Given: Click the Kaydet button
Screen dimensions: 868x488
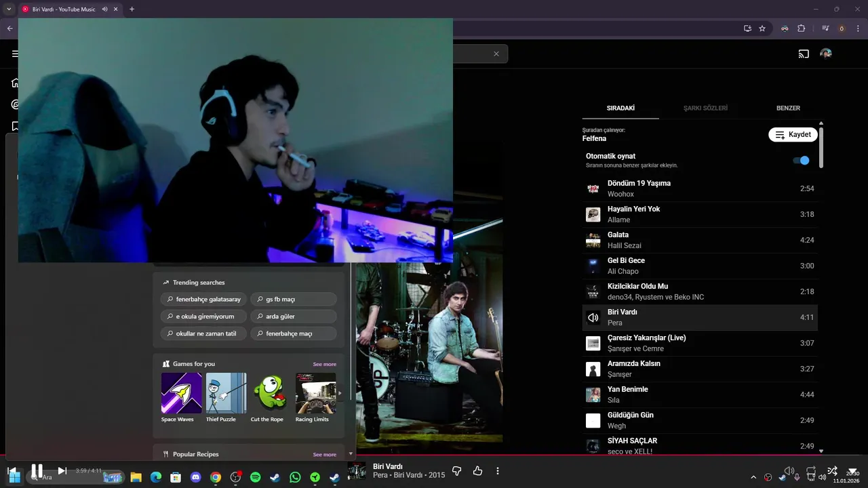Looking at the screenshot, I should pos(793,134).
